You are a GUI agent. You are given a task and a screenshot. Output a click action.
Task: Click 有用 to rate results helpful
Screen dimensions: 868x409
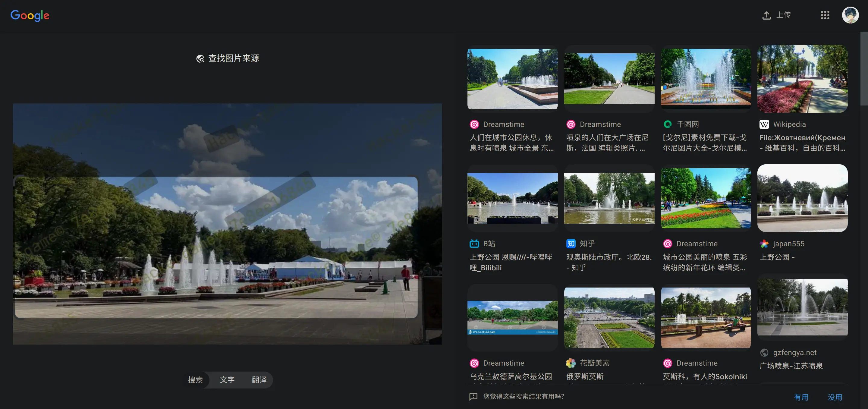801,397
